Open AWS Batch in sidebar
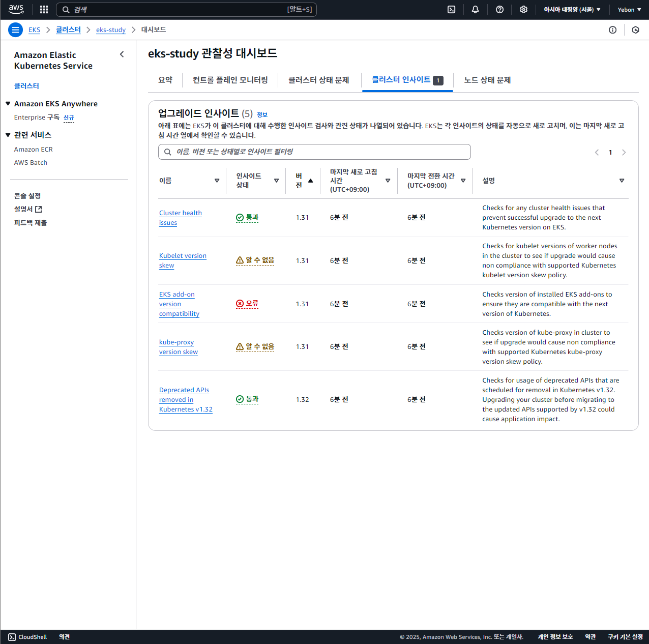Viewport: 649px width, 644px height. [31, 163]
